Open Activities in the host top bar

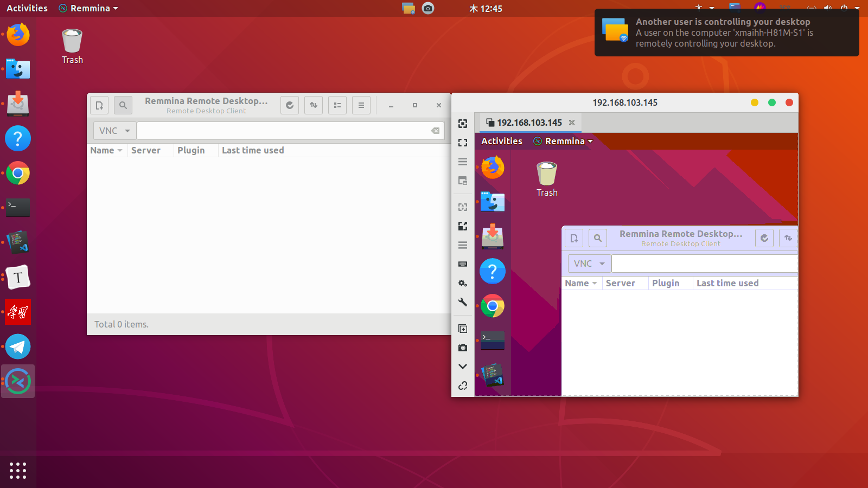[x=27, y=8]
